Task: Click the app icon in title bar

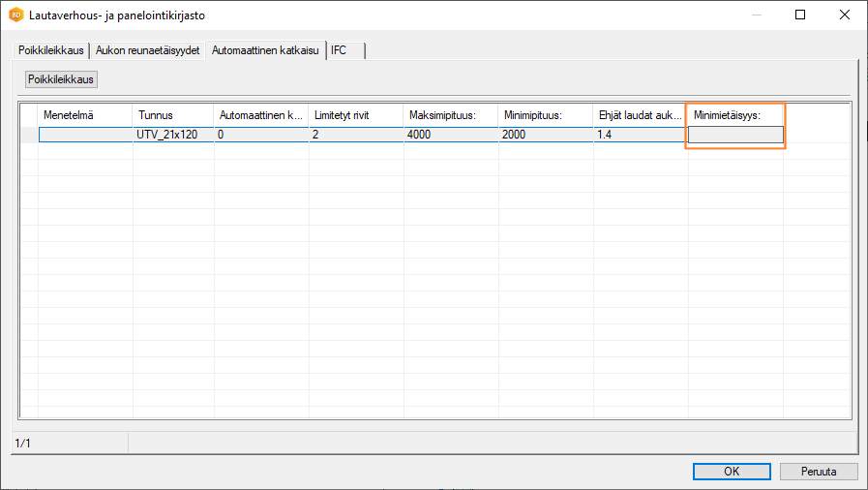Action: (16, 15)
